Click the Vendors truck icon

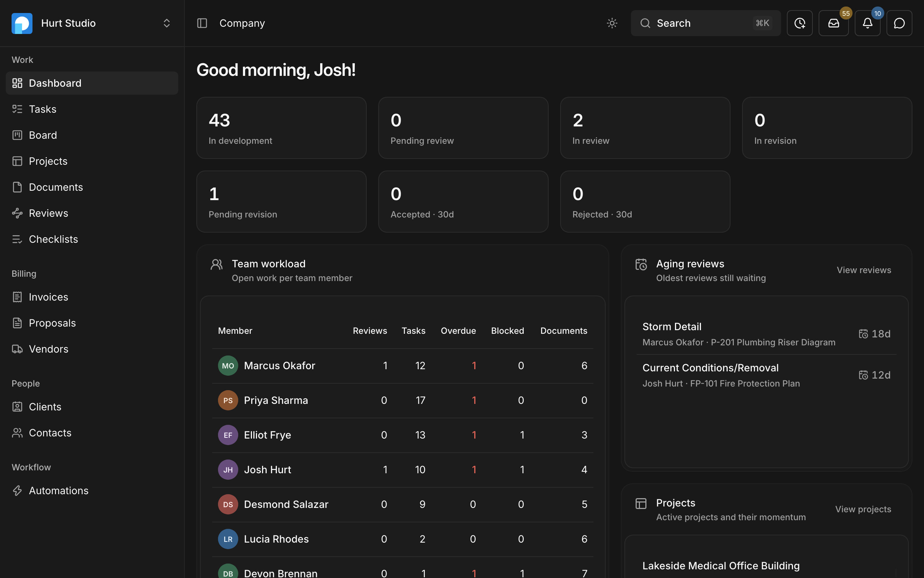coord(17,349)
